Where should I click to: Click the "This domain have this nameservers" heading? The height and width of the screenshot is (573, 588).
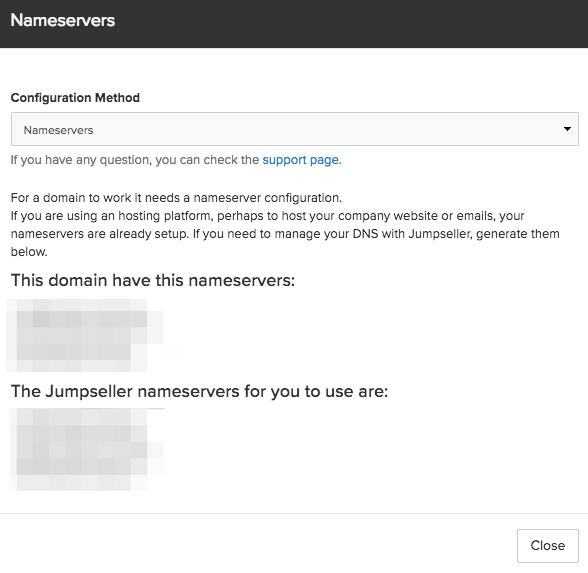tap(153, 280)
